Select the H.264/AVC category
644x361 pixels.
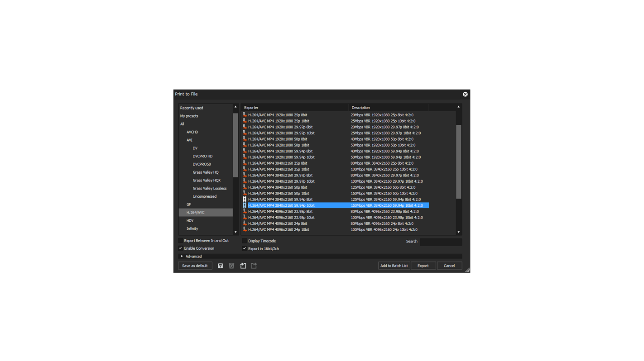206,213
